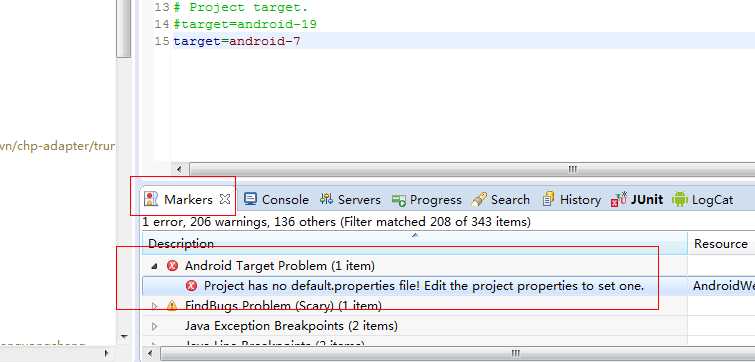Viewport: 755px width, 362px height.
Task: Open the JUnit tab
Action: pyautogui.click(x=637, y=199)
